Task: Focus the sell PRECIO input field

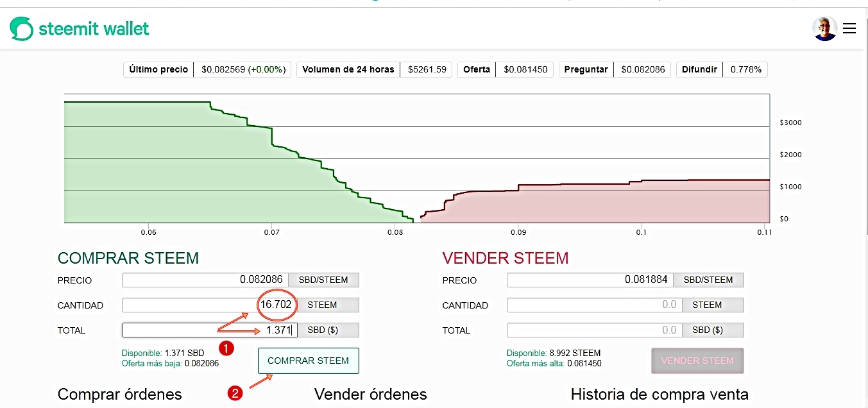Action: [x=590, y=280]
